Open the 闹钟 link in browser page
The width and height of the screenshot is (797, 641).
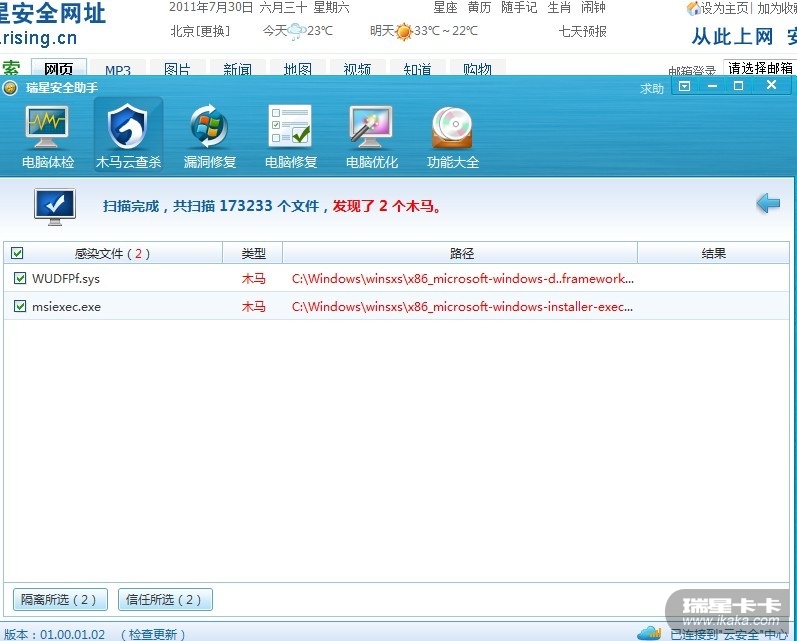tap(593, 8)
